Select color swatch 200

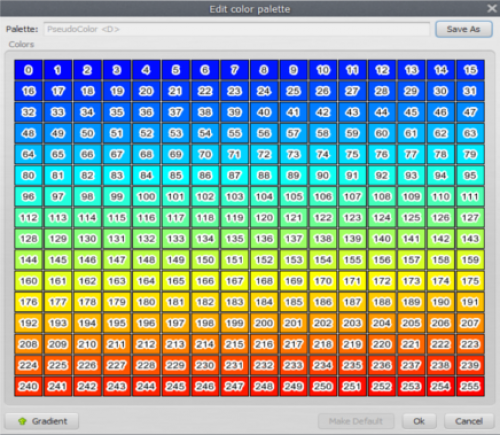tap(264, 323)
